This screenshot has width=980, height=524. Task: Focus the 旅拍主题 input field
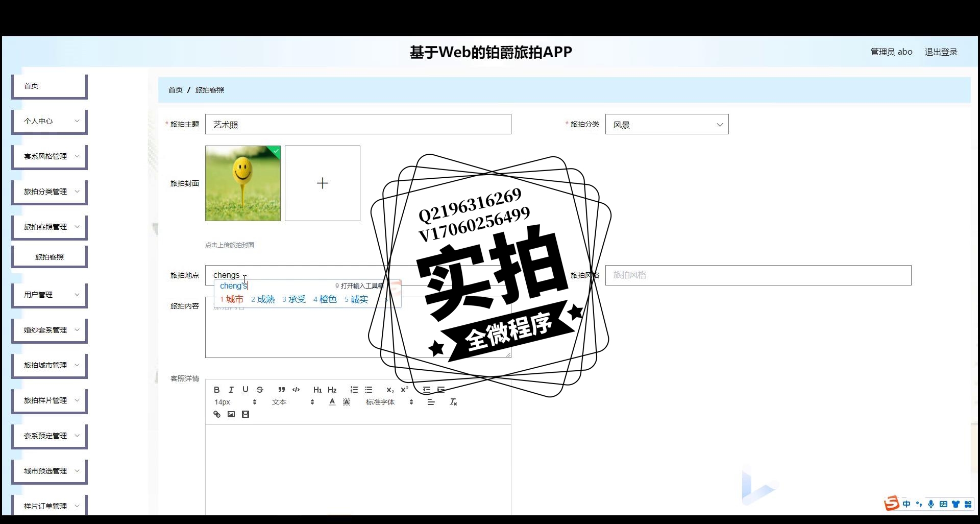click(358, 124)
